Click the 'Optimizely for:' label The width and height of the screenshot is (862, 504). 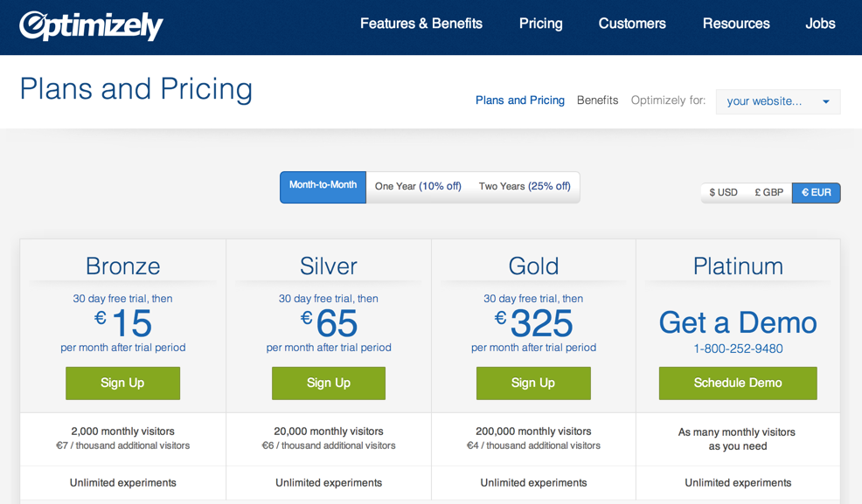(x=668, y=100)
